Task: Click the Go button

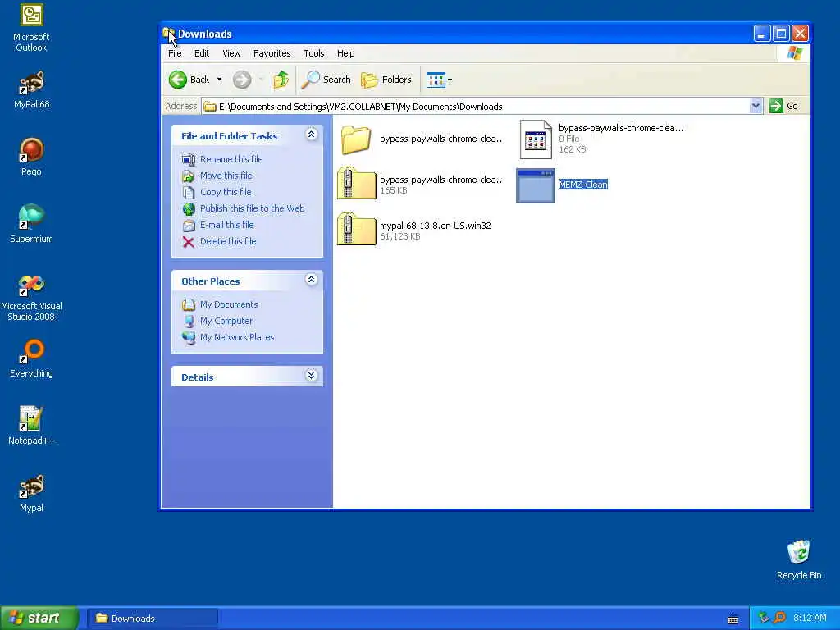Action: click(783, 106)
